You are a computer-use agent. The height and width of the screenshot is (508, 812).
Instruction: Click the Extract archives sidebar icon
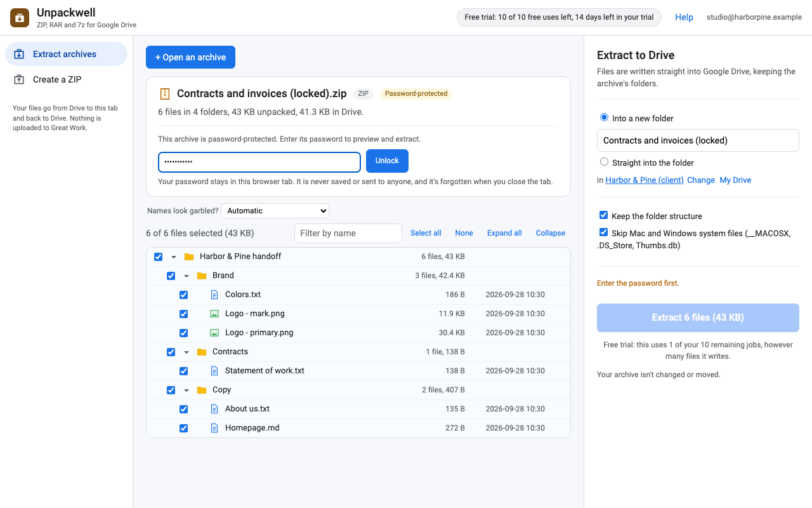20,54
